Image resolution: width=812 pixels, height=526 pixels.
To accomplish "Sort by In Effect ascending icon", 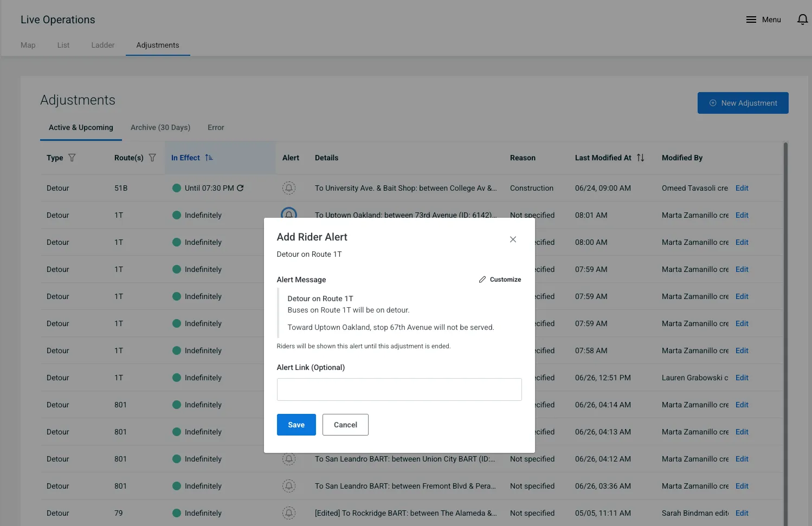I will click(x=209, y=158).
